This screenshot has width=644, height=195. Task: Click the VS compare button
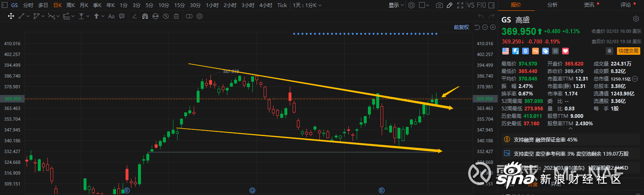coord(471,5)
